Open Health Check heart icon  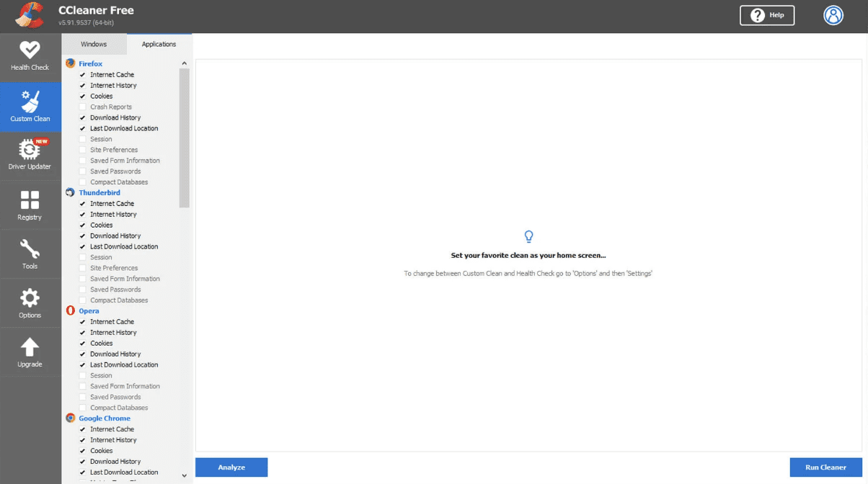click(x=30, y=50)
